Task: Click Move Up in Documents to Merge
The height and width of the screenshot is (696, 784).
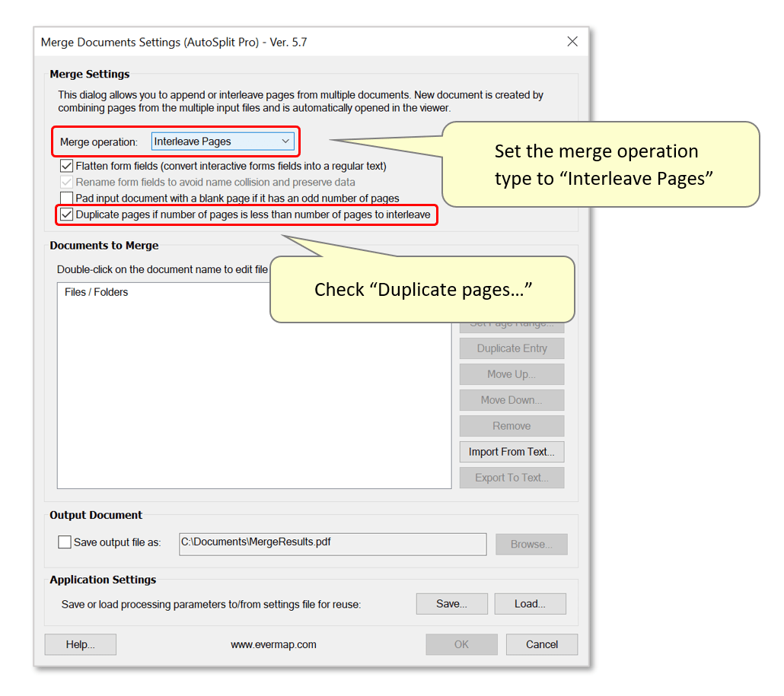Action: point(511,374)
